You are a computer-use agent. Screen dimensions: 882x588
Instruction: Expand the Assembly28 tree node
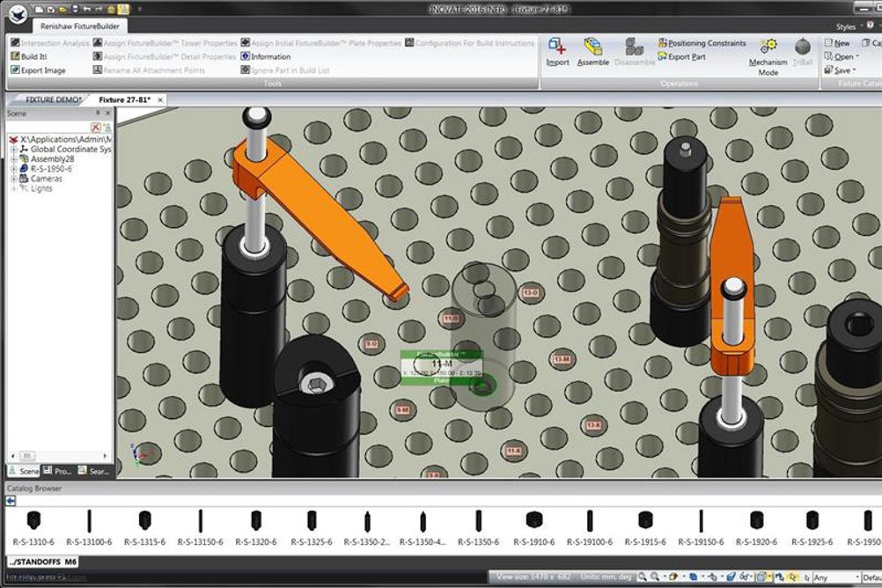point(13,159)
